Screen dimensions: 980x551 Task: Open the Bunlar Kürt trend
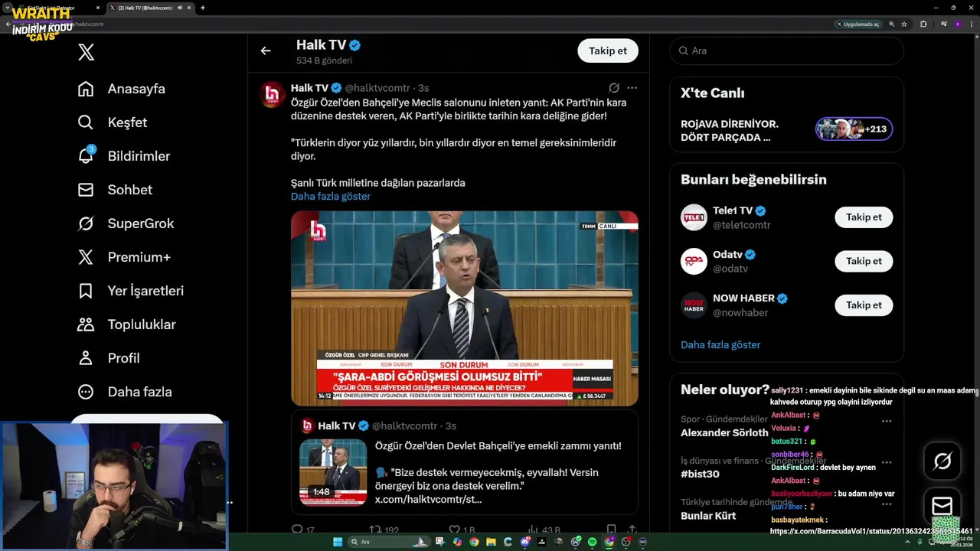(x=708, y=516)
